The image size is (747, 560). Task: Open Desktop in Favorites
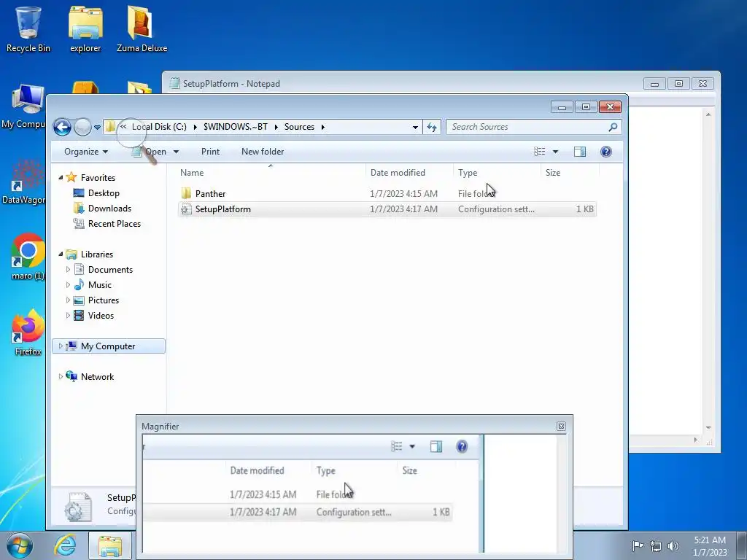point(104,192)
